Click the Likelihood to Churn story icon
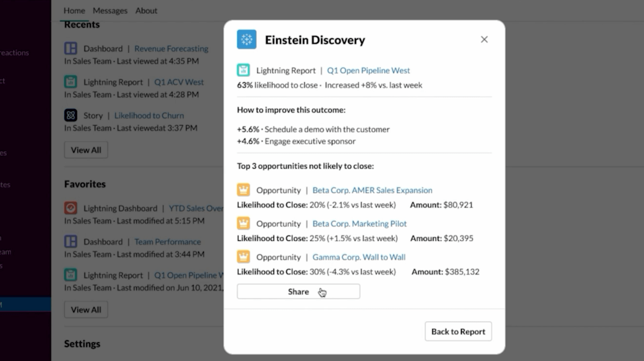Screen dimensions: 644x361 tap(71, 115)
